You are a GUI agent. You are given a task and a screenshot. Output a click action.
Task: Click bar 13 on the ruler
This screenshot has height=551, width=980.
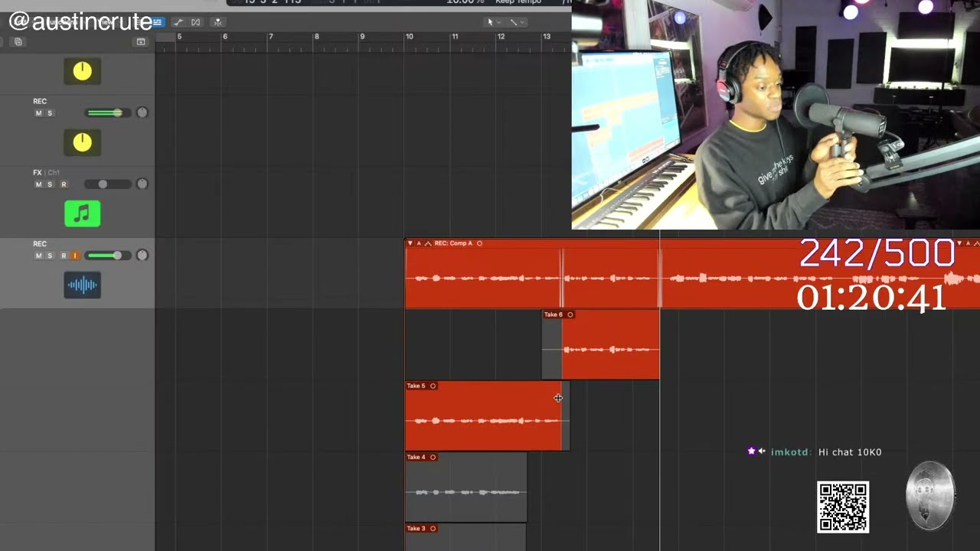547,37
